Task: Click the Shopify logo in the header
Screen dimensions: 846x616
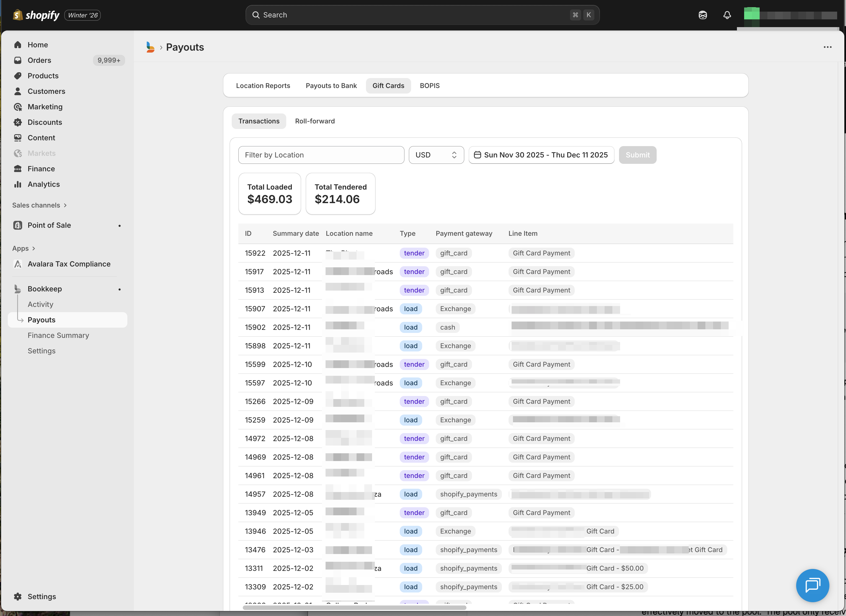Action: pos(17,15)
